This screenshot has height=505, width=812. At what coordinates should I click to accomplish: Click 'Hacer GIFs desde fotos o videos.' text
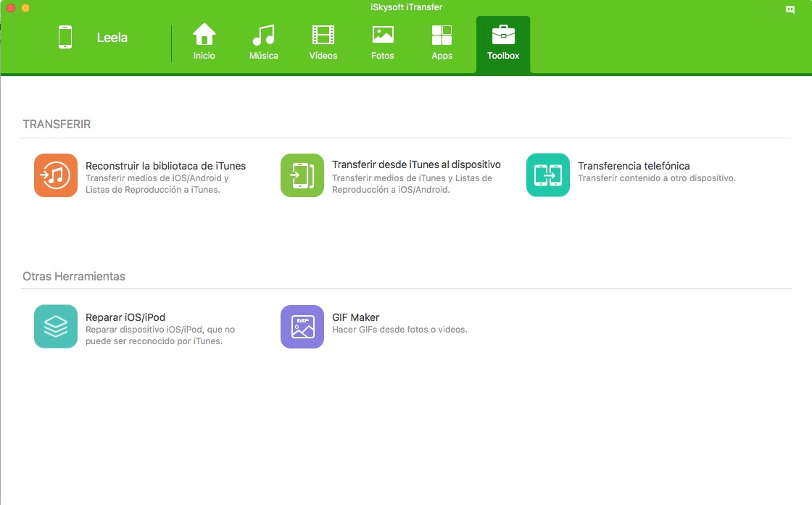399,330
